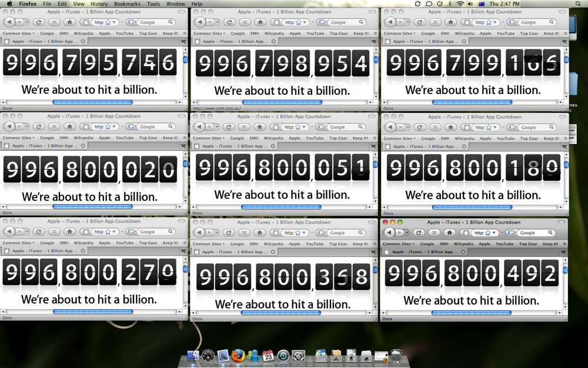Click vertical scrollbar thumb in 996,800,492 window
588x368 pixels.
[565, 270]
